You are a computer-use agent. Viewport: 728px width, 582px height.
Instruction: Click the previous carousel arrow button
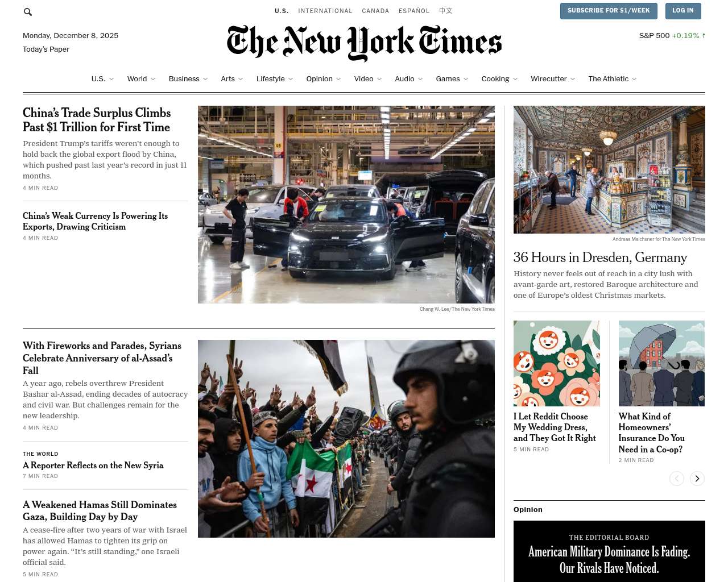[x=677, y=479]
